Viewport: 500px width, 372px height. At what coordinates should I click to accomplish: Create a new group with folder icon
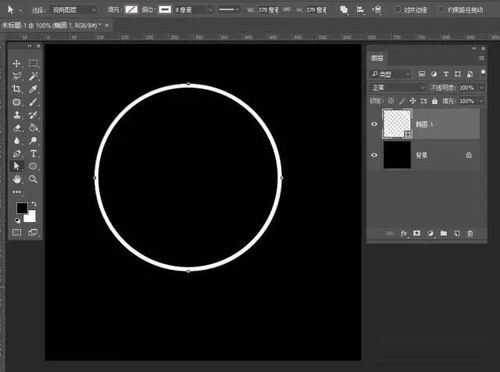(x=444, y=234)
